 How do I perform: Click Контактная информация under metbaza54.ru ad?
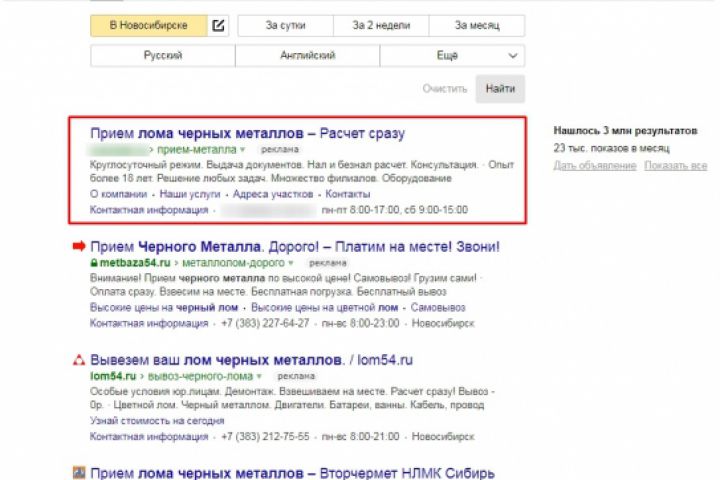pos(149,323)
